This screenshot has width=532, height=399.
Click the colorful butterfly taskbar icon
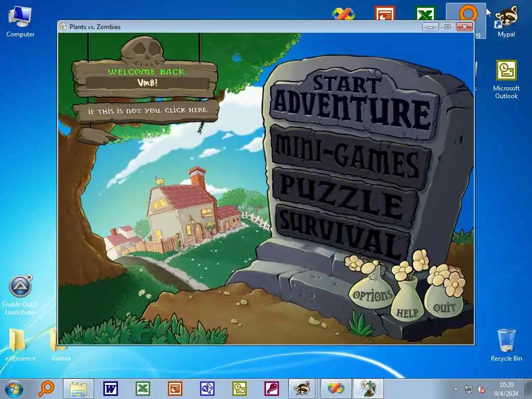[336, 389]
